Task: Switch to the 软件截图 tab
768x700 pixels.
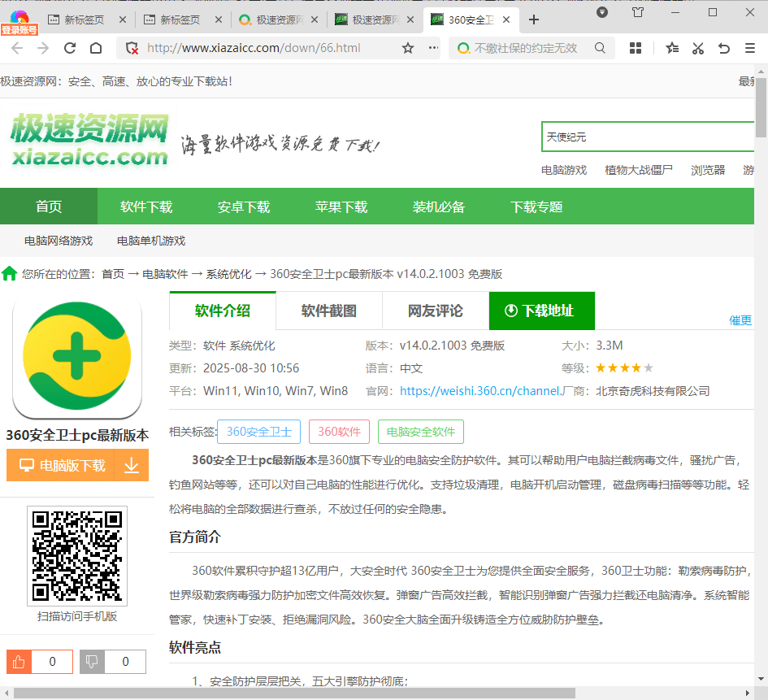Action: (x=328, y=311)
